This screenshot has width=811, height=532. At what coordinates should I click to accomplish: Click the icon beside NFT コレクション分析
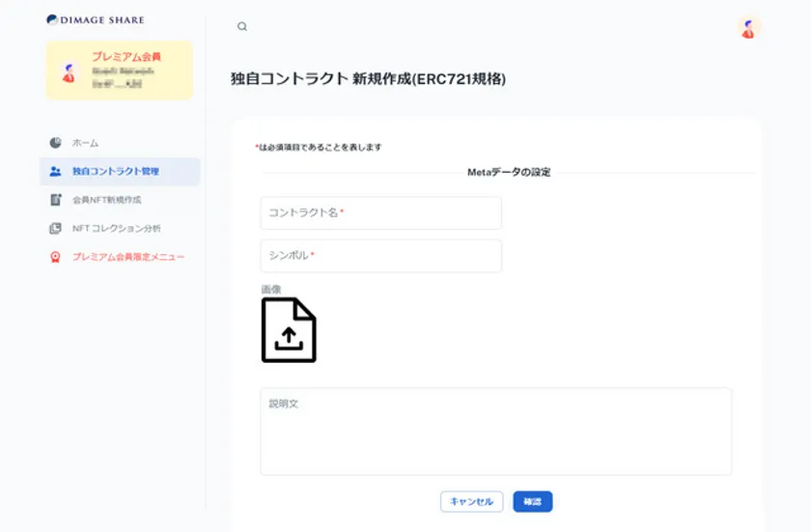56,229
